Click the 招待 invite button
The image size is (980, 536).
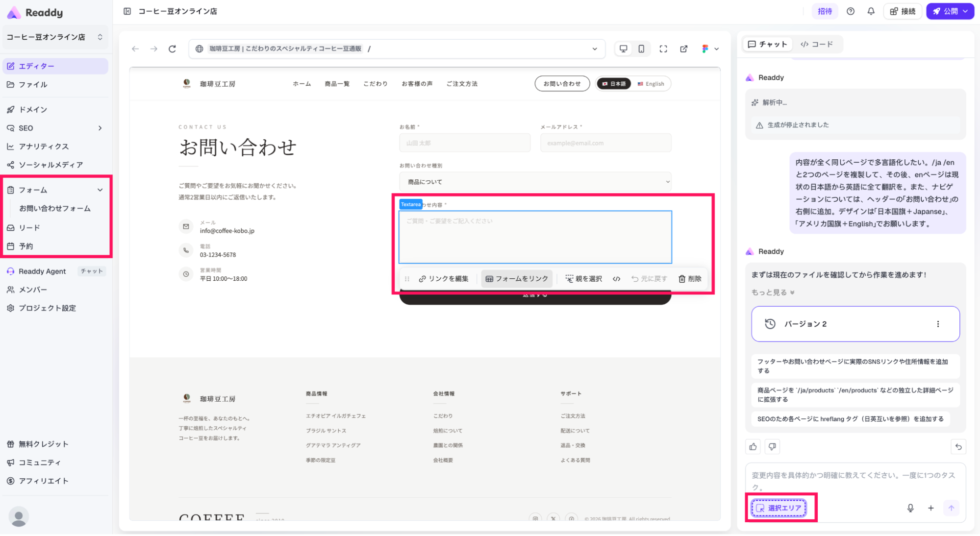(x=825, y=11)
